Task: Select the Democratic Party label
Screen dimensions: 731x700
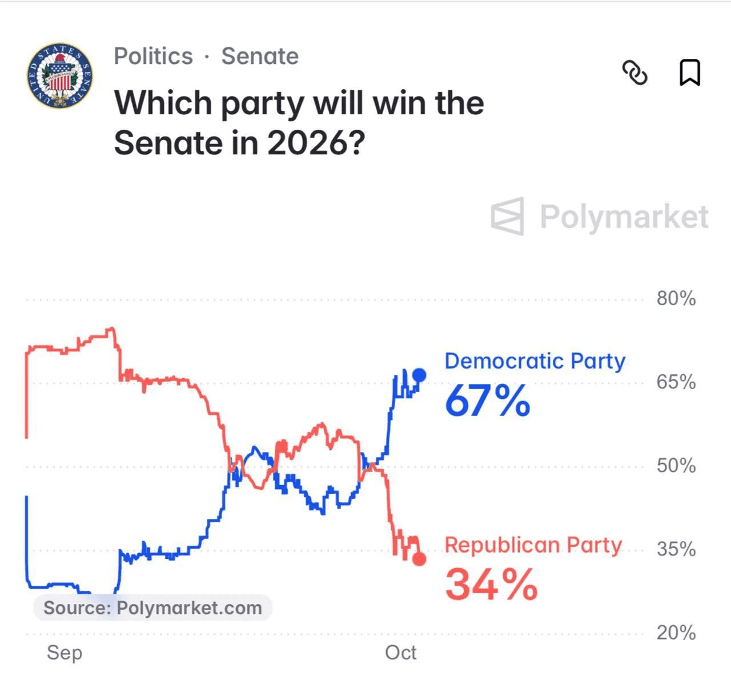Action: coord(535,361)
